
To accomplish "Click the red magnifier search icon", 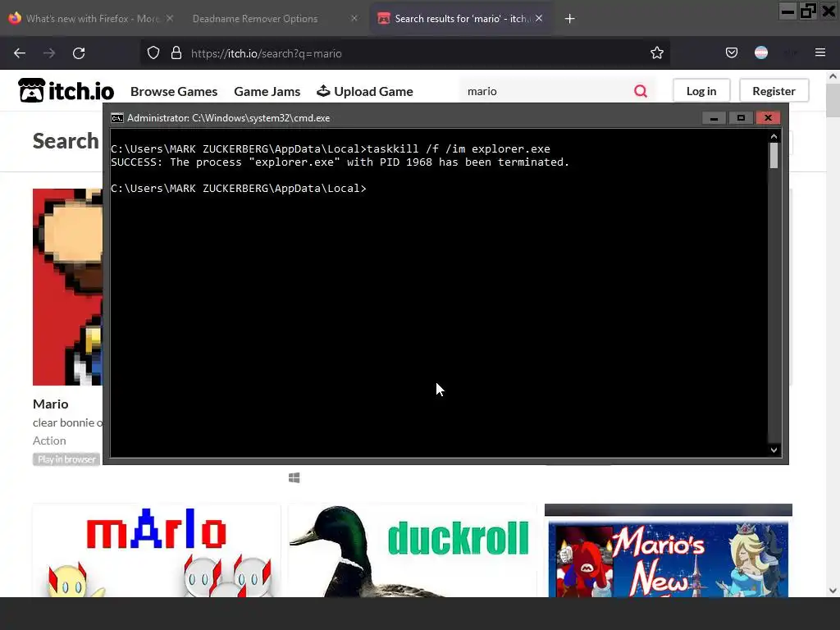I will [x=641, y=91].
